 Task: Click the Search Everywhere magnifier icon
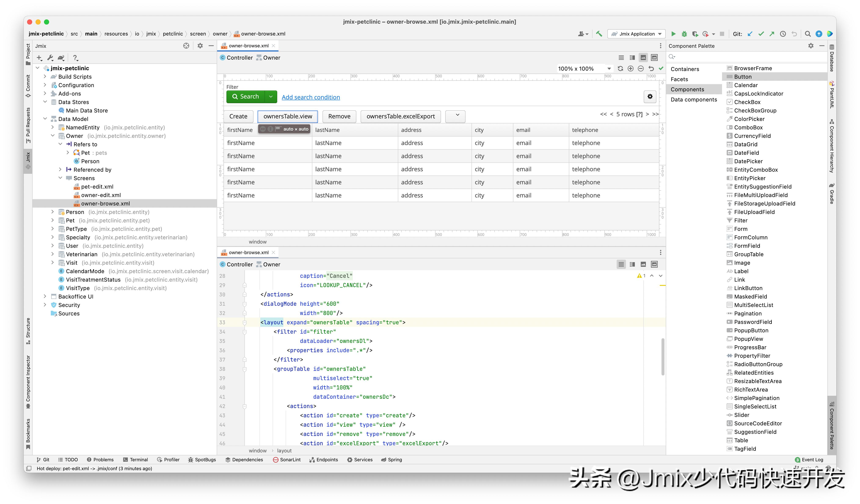(x=808, y=34)
